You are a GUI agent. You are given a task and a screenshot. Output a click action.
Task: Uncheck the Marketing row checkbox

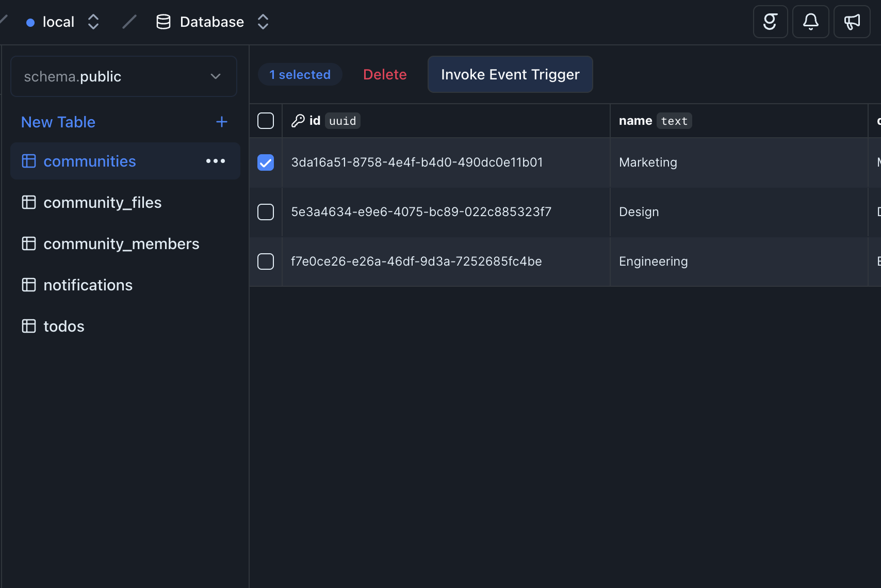[x=266, y=162]
